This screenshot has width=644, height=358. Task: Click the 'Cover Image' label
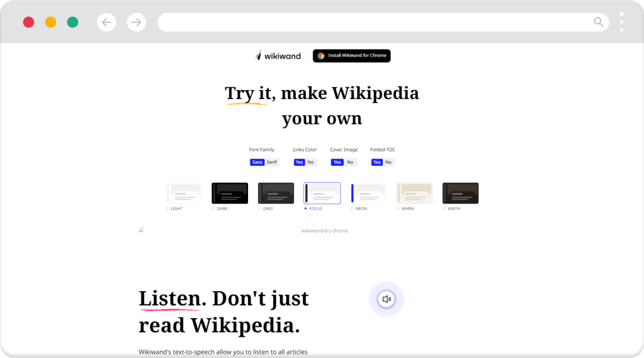344,150
